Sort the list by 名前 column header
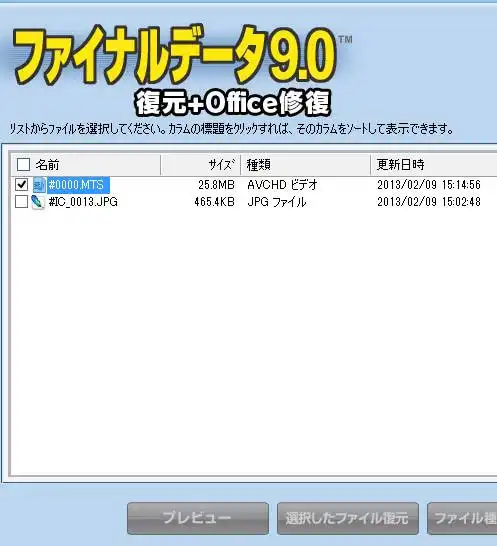Screen dimensions: 497x546 coord(86,165)
